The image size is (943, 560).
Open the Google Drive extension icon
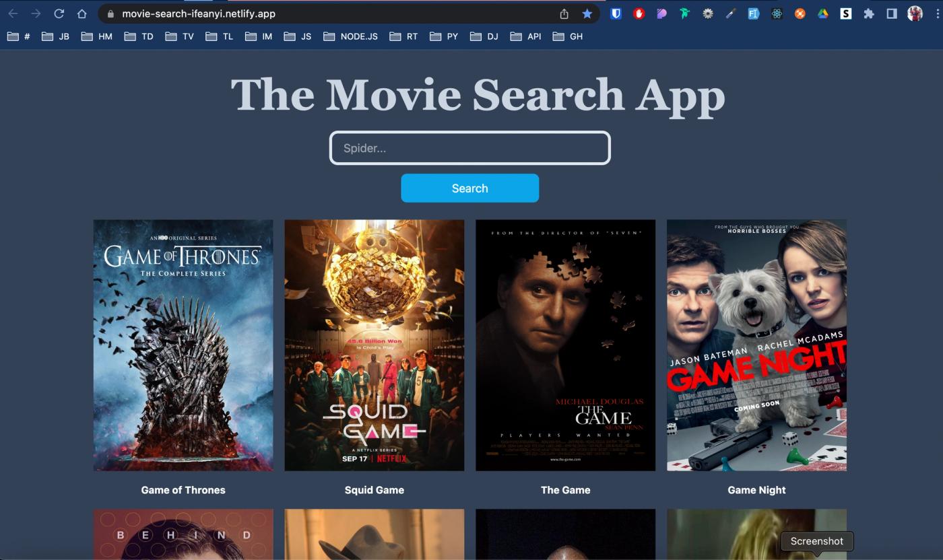[822, 13]
